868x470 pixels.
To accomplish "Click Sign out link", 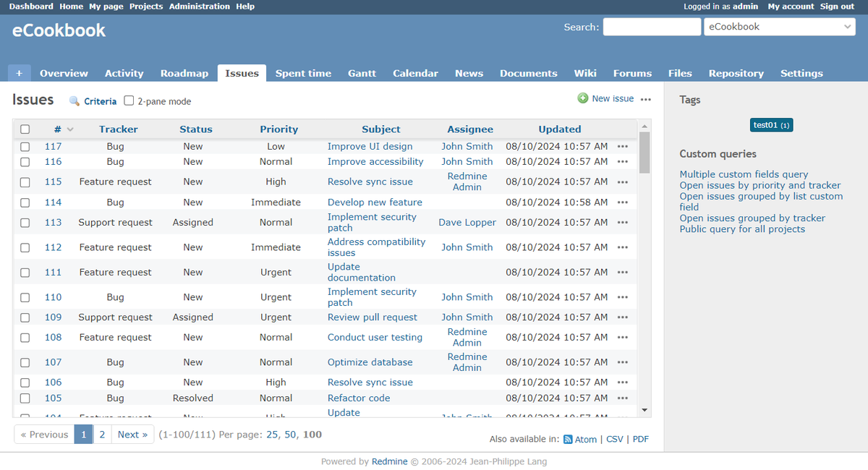I will 837,6.
